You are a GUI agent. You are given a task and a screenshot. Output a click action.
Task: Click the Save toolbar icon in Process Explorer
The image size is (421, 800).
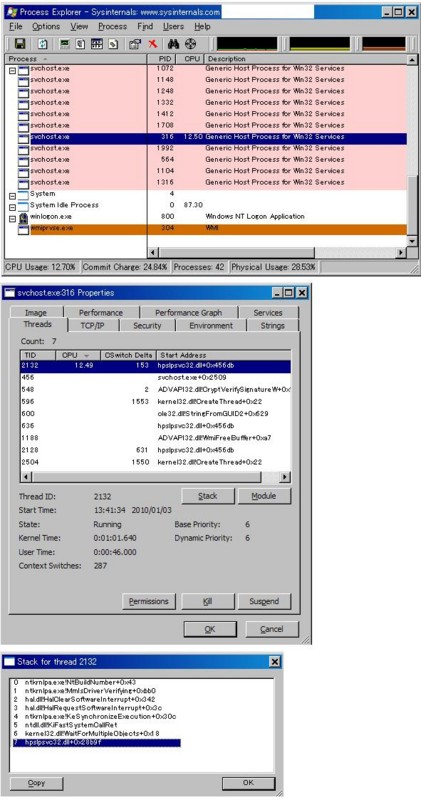20,44
